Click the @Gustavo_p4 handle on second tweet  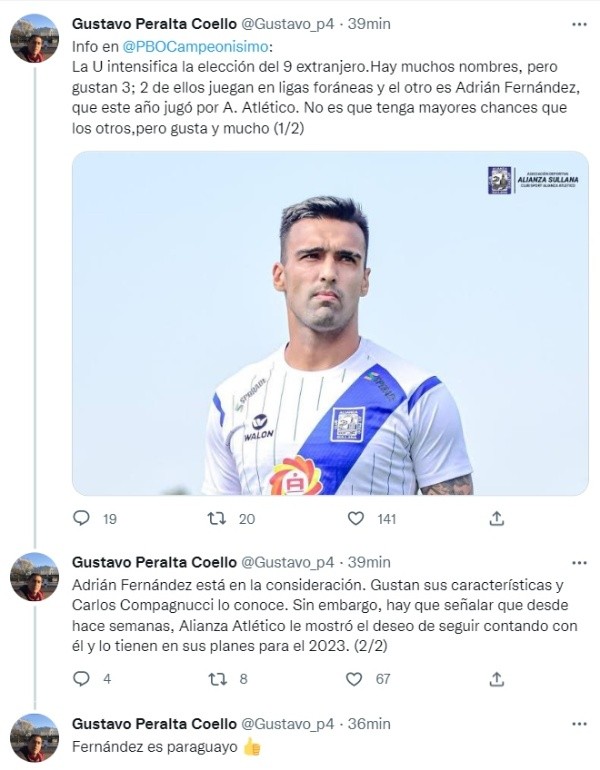288,562
